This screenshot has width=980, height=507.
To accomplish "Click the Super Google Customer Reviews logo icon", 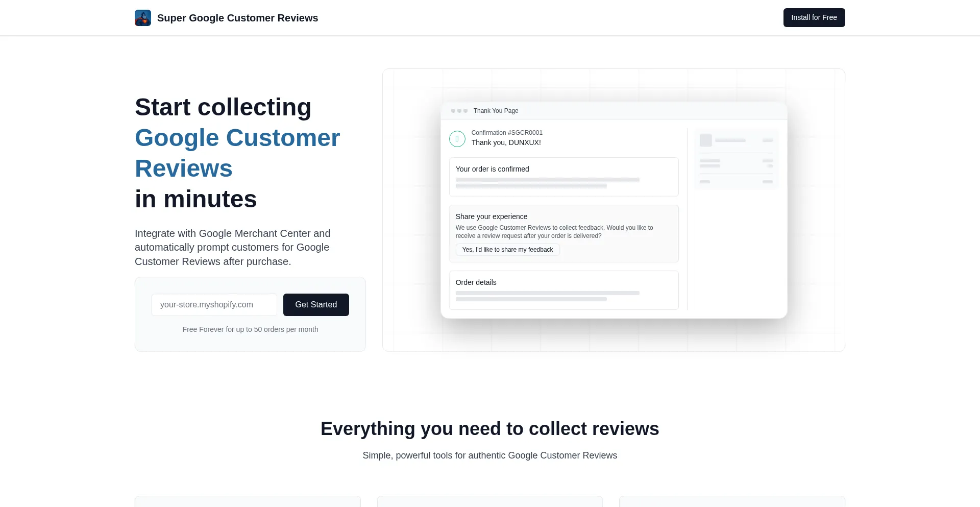I will [143, 18].
